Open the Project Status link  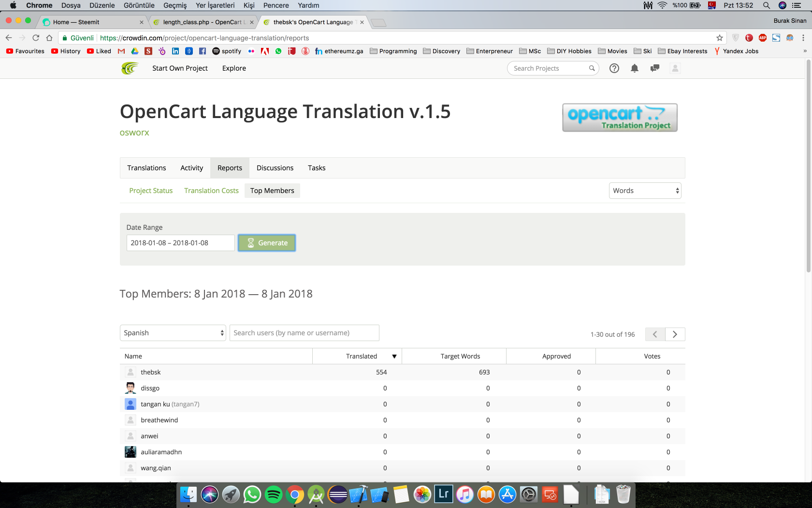[x=151, y=191]
